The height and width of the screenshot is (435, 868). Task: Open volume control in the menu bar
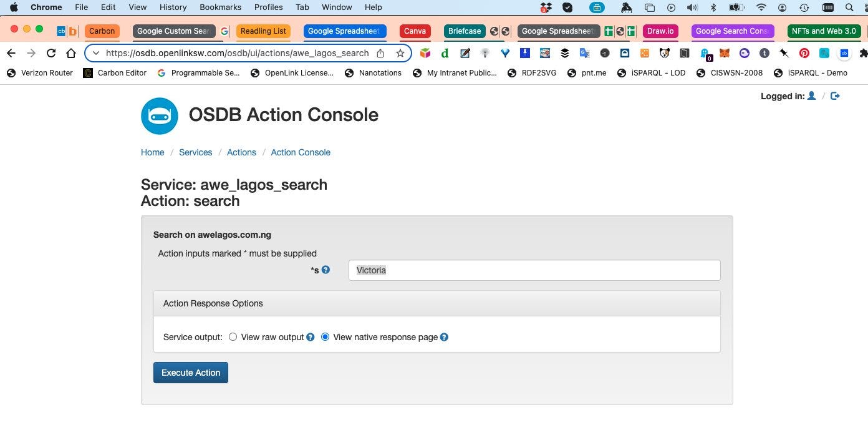click(692, 7)
